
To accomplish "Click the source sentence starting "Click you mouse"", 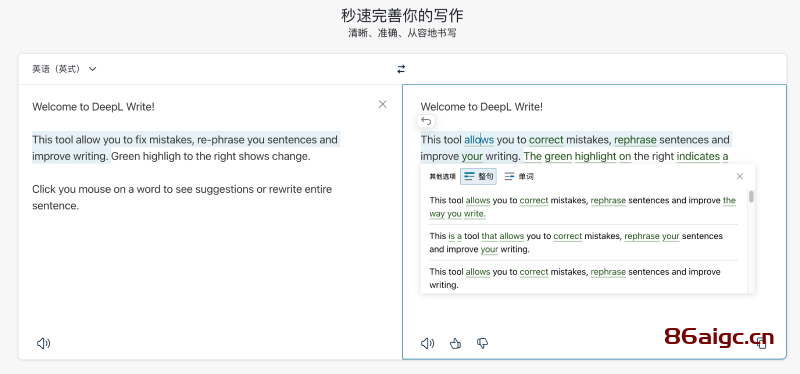I will click(182, 197).
